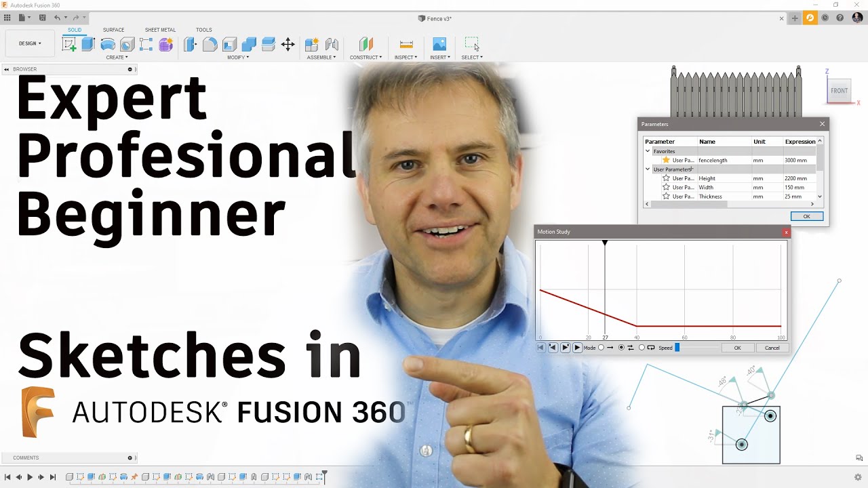Open the DESIGN workspace dropdown
868x488 pixels.
pyautogui.click(x=30, y=43)
